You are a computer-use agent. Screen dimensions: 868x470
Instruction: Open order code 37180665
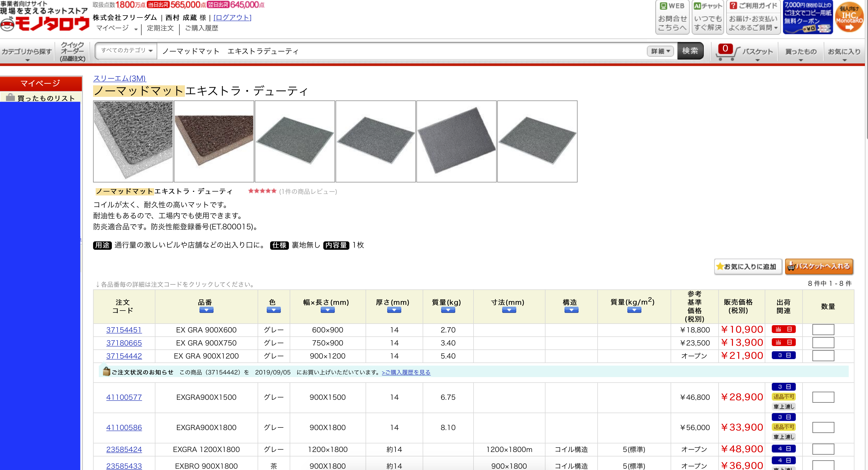pyautogui.click(x=124, y=343)
